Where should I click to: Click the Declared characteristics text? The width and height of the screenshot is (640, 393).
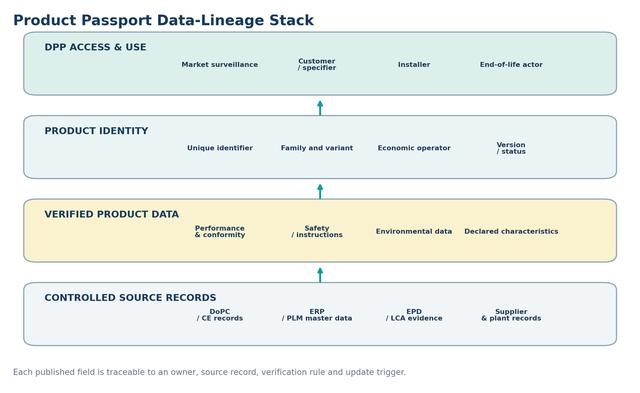click(x=511, y=231)
